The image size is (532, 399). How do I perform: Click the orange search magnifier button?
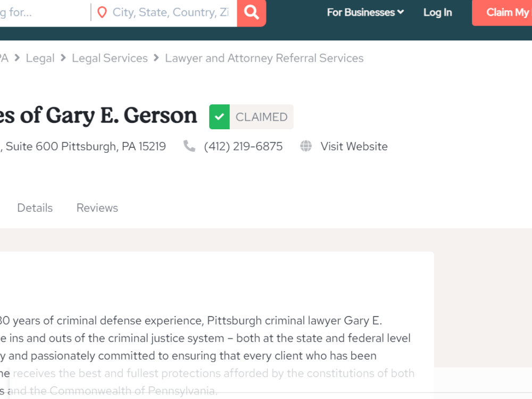(252, 13)
